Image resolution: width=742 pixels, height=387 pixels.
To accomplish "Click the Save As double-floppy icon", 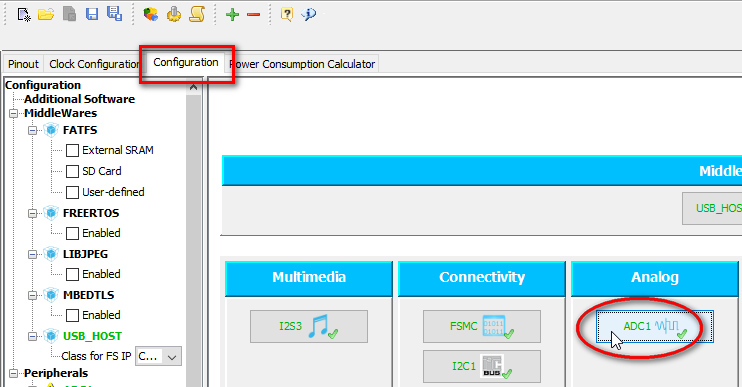I will [x=115, y=14].
